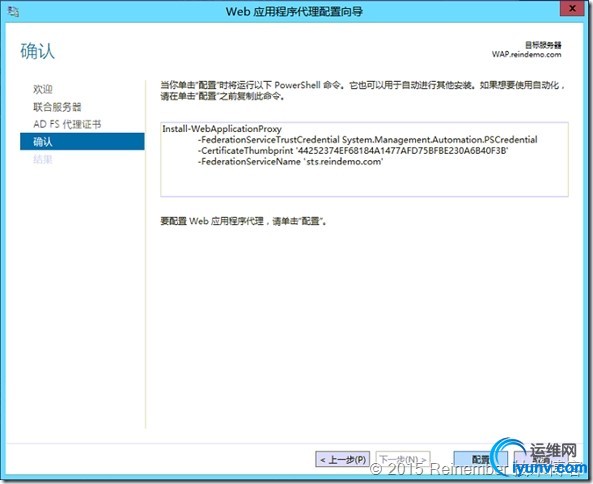Image resolution: width=593 pixels, height=484 pixels.
Task: Click the greyed-out 结果 step
Action: (43, 159)
